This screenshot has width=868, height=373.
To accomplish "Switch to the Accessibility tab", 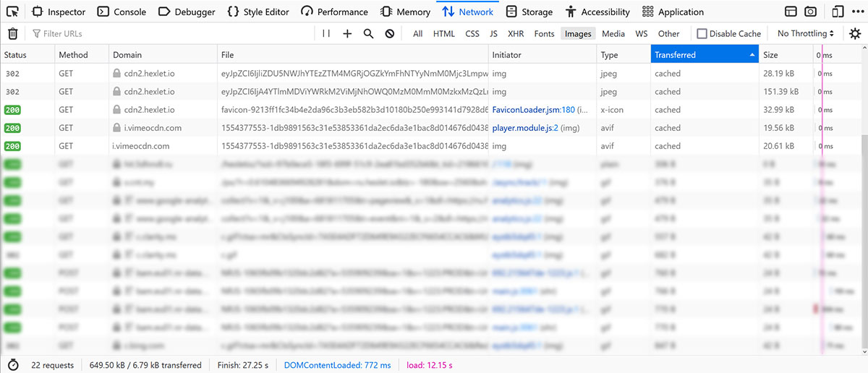I will click(x=598, y=12).
